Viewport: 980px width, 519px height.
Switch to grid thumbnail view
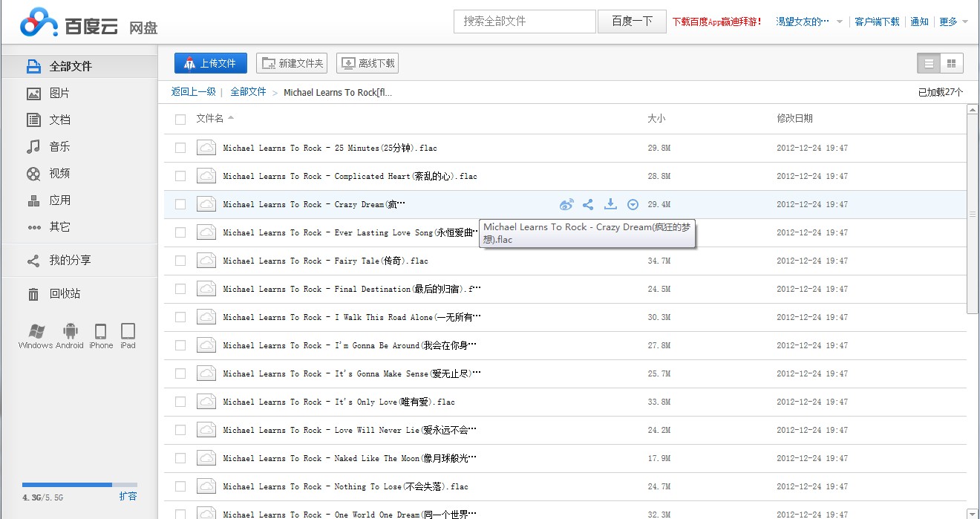pos(952,64)
